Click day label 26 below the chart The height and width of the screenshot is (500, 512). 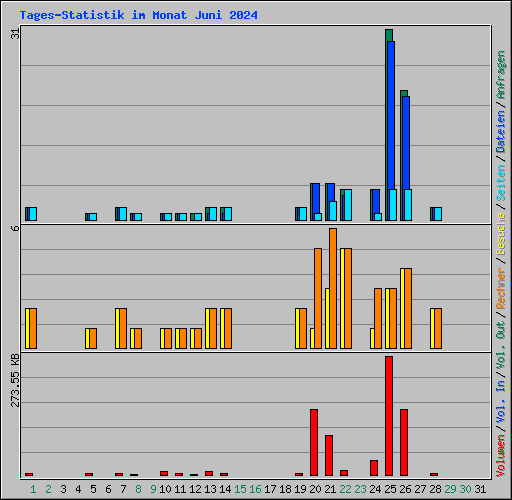[x=405, y=489]
